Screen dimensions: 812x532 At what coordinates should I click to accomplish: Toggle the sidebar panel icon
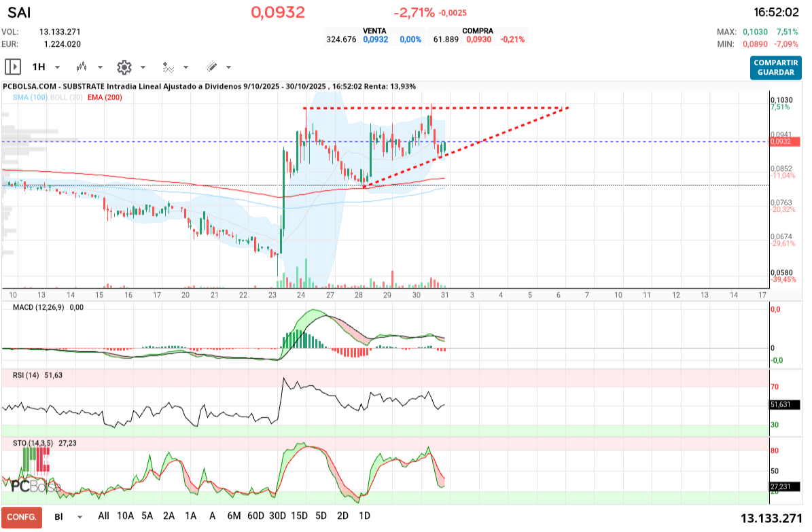click(x=14, y=67)
